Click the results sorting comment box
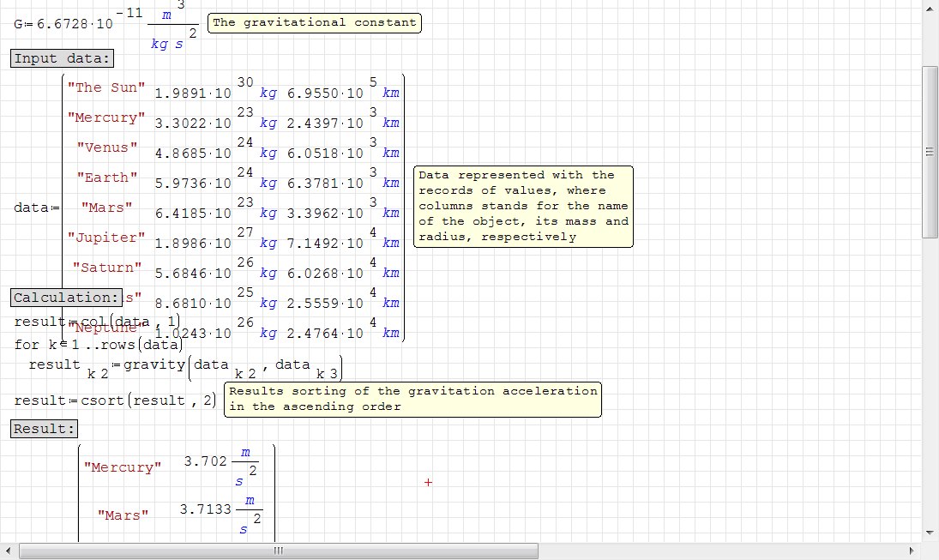Image resolution: width=939 pixels, height=560 pixels. [x=412, y=399]
